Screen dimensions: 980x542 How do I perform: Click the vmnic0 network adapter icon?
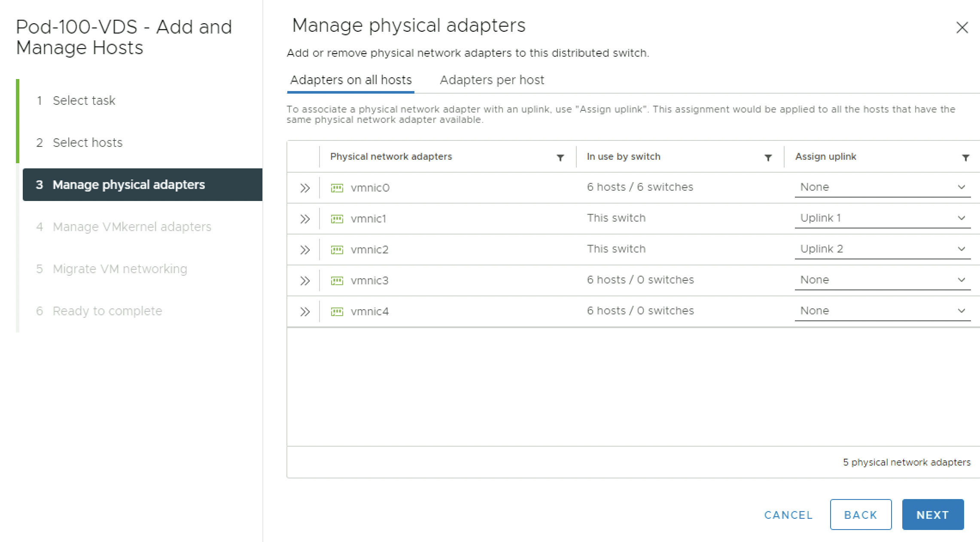click(x=337, y=188)
